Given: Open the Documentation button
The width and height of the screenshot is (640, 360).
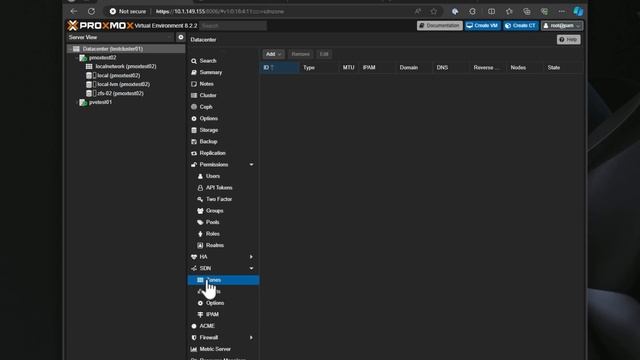Looking at the screenshot, I should pyautogui.click(x=440, y=25).
